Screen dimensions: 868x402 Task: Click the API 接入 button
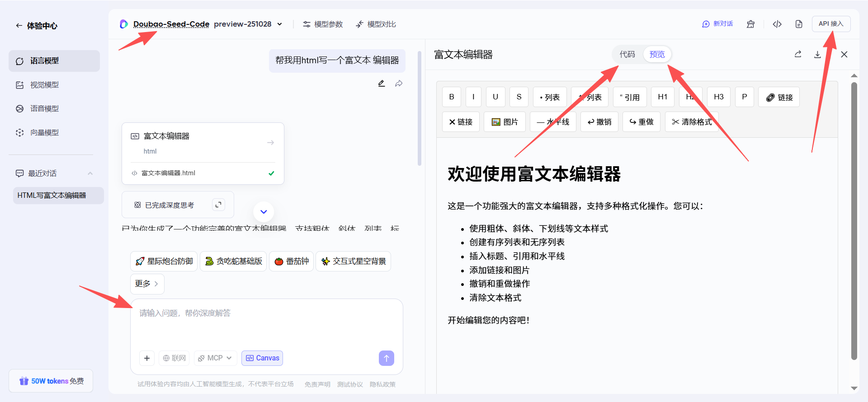tap(831, 24)
